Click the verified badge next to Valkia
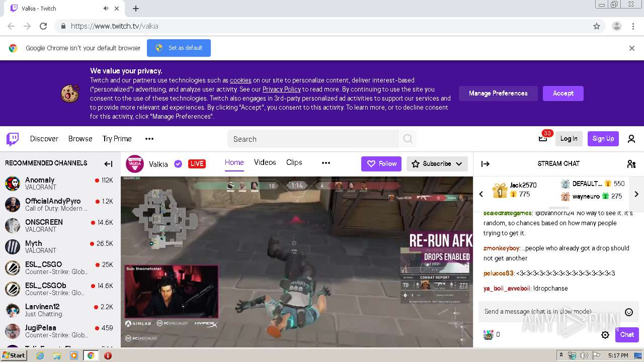This screenshot has width=644, height=362. pyautogui.click(x=178, y=164)
